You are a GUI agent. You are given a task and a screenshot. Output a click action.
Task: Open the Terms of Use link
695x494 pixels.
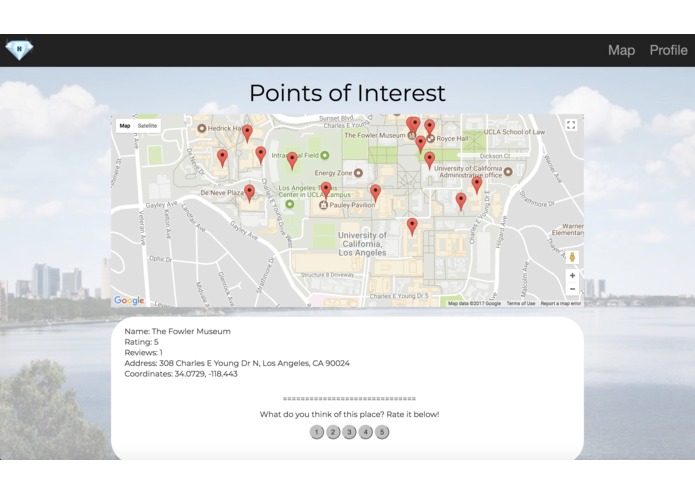(x=520, y=303)
